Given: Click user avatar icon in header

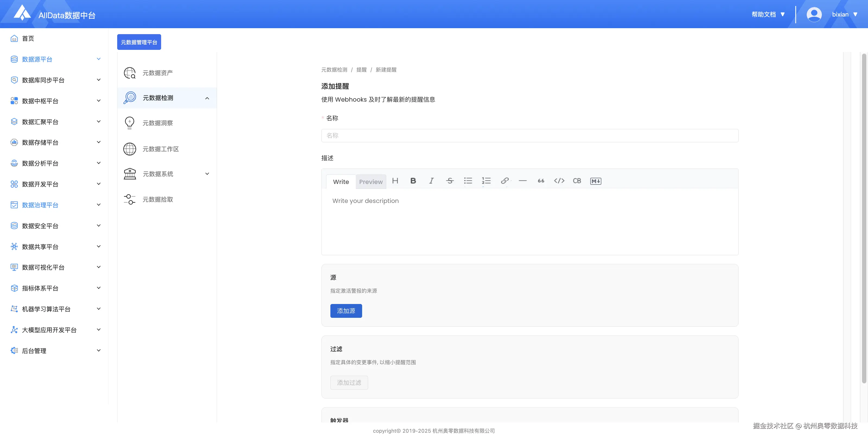Looking at the screenshot, I should click(814, 14).
